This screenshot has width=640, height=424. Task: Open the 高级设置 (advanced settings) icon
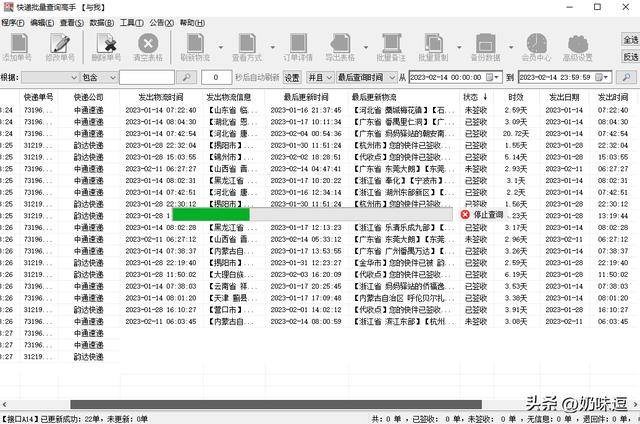click(578, 43)
